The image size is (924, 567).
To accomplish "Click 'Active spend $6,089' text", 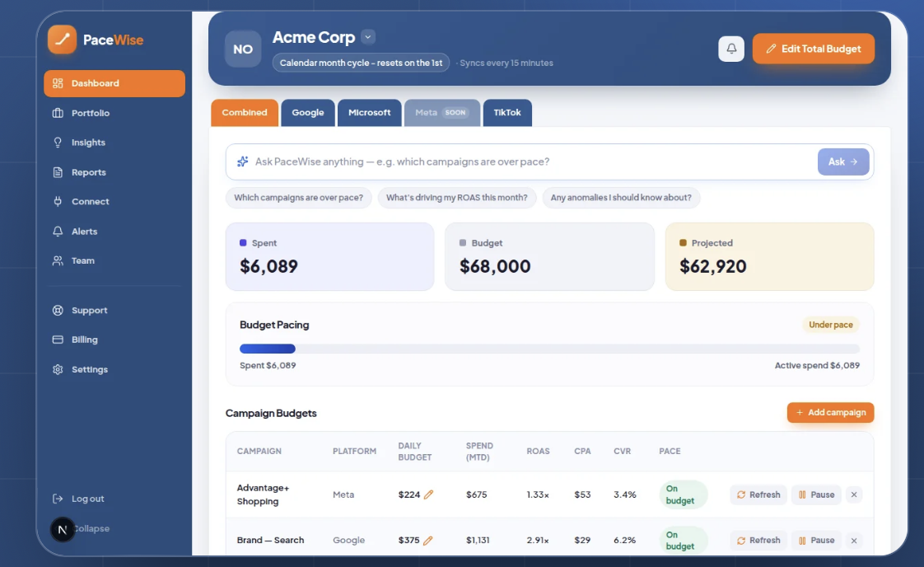I will [x=817, y=365].
